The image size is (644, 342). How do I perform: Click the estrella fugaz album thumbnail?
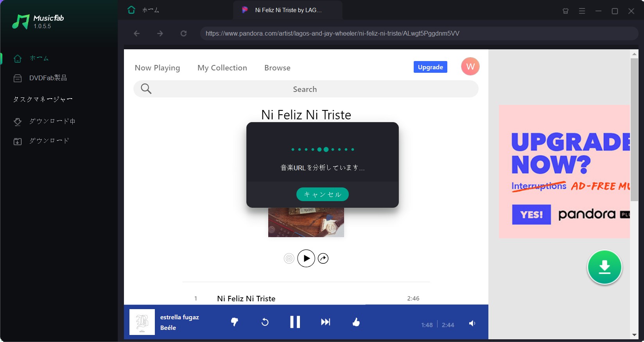[x=142, y=322]
